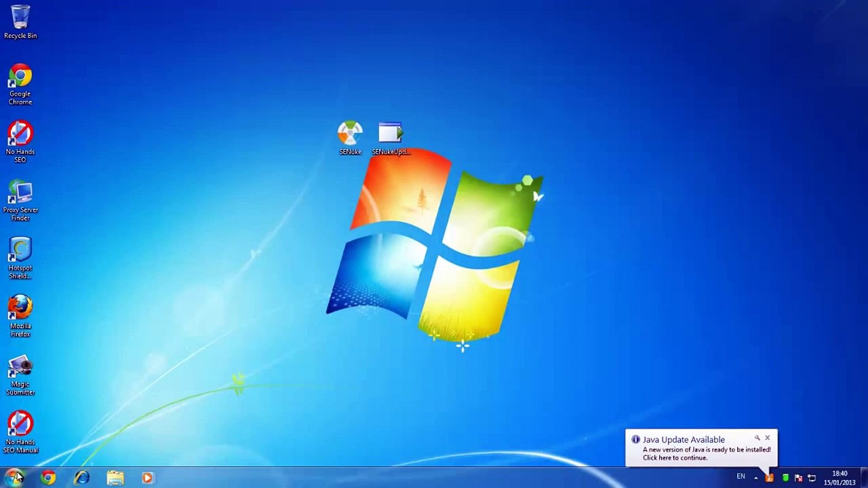Screen dimensions: 868x488
Task: Click 'Click here to continue' in Java balloon
Action: coord(675,457)
